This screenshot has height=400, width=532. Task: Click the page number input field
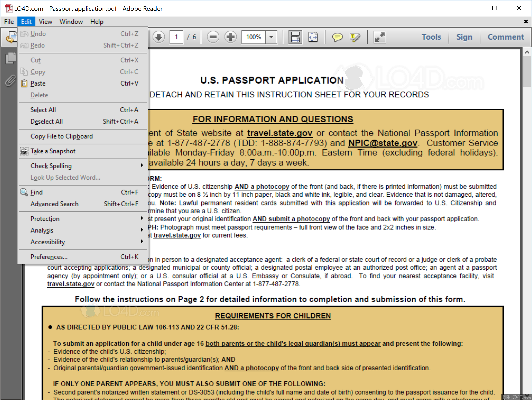point(176,37)
